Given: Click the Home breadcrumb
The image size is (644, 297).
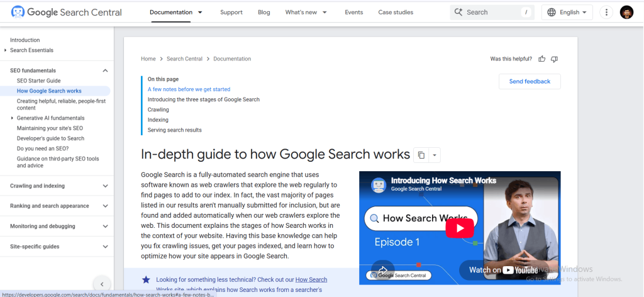Looking at the screenshot, I should click(148, 59).
